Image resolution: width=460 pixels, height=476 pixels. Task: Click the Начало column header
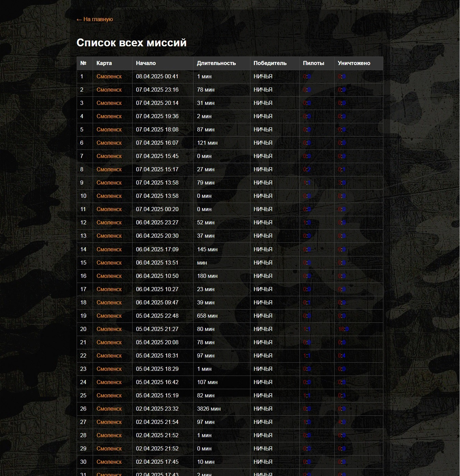[146, 63]
